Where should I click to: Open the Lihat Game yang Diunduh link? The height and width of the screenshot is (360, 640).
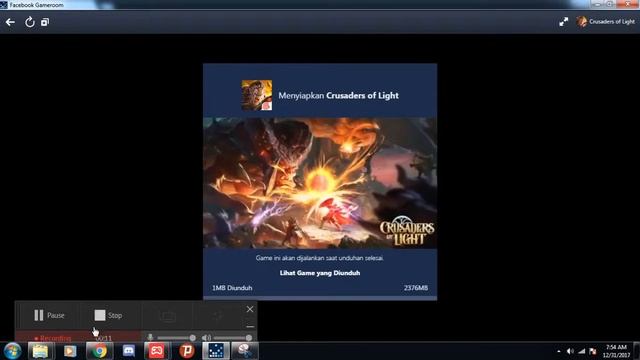click(320, 273)
